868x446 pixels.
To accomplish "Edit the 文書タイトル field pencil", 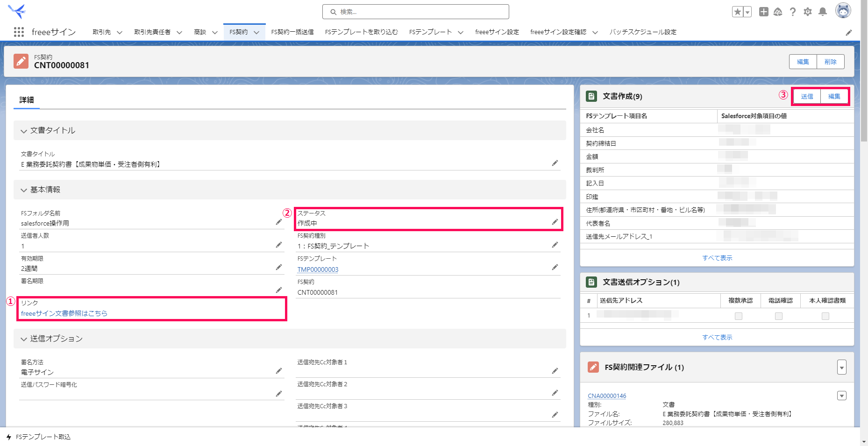I will pyautogui.click(x=555, y=163).
